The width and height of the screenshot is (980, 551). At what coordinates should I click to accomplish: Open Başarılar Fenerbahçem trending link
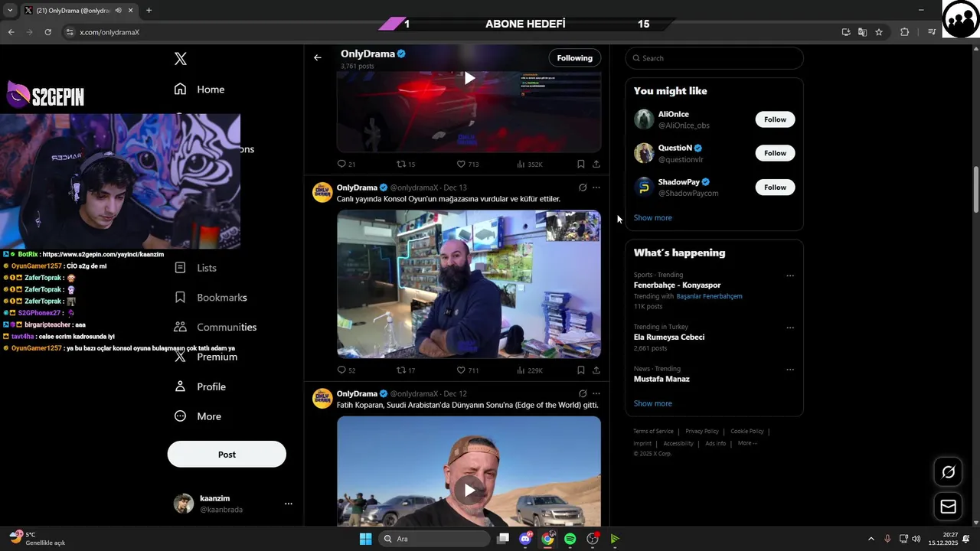click(709, 296)
